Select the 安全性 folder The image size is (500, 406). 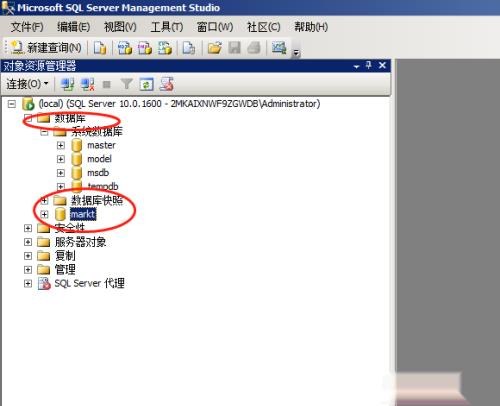click(x=70, y=228)
